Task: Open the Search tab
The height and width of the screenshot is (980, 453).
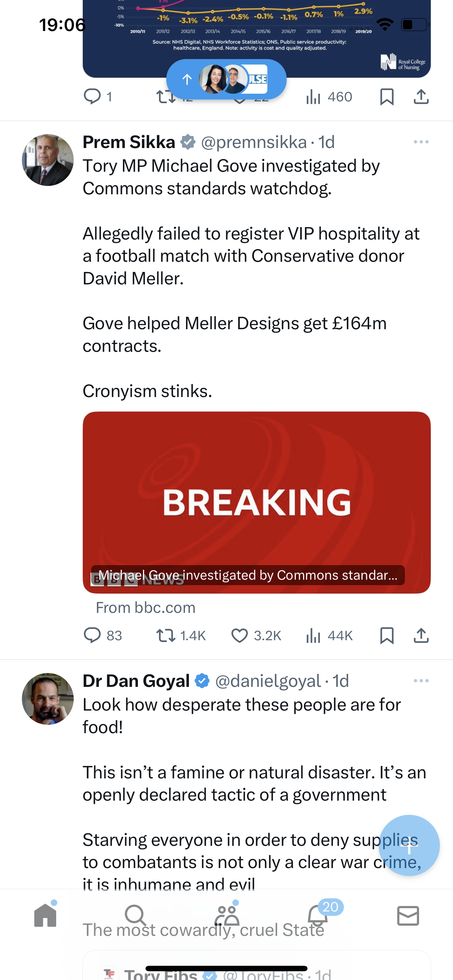Action: (x=136, y=915)
